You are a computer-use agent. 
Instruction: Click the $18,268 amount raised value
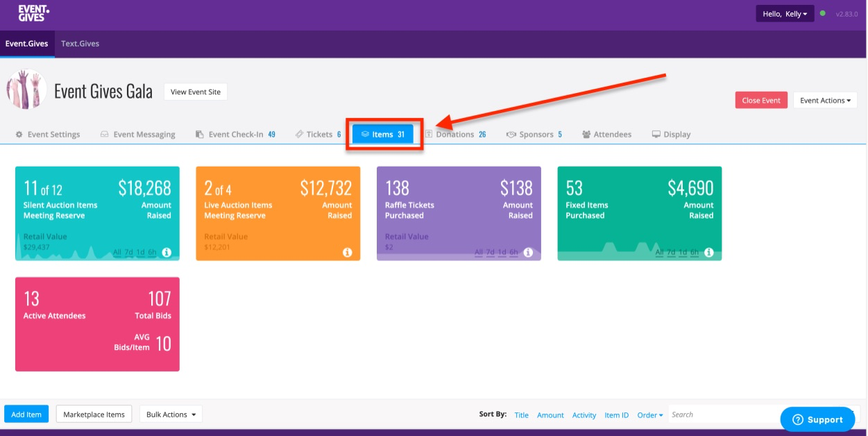point(144,188)
